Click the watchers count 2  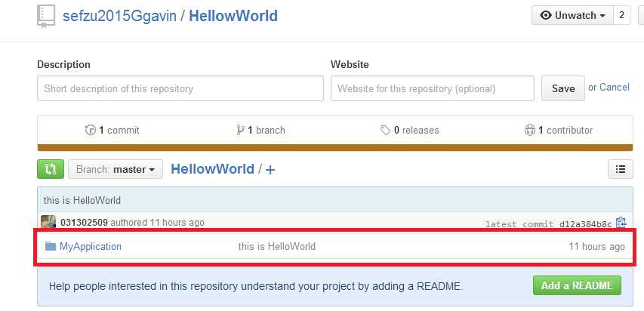tap(621, 16)
